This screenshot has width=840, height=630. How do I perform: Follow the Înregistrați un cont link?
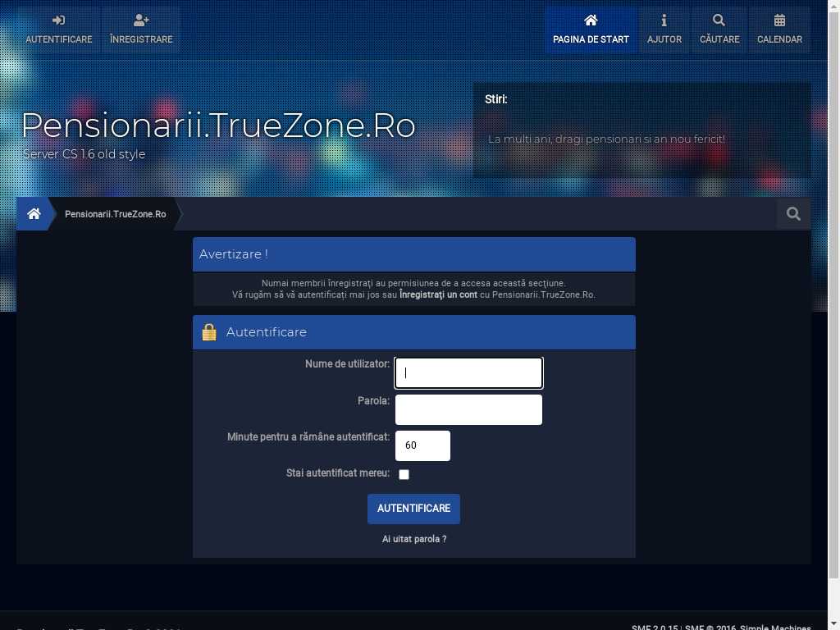438,294
